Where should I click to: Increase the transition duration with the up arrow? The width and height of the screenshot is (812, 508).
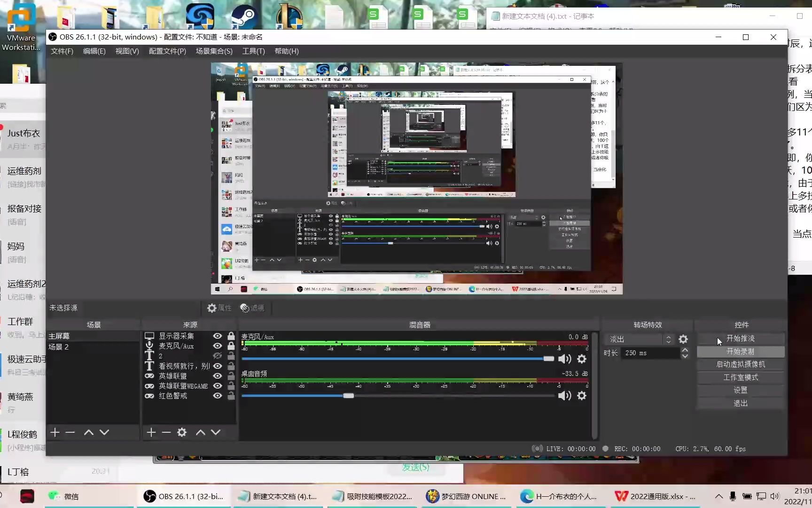(x=685, y=350)
